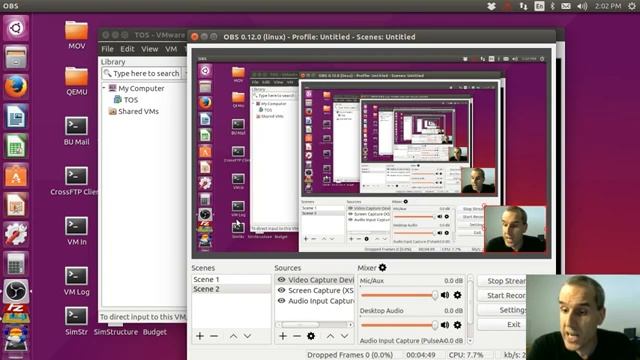Viewport: 640px width, 360px height.
Task: Click the VMware Library search field
Action: 141,73
